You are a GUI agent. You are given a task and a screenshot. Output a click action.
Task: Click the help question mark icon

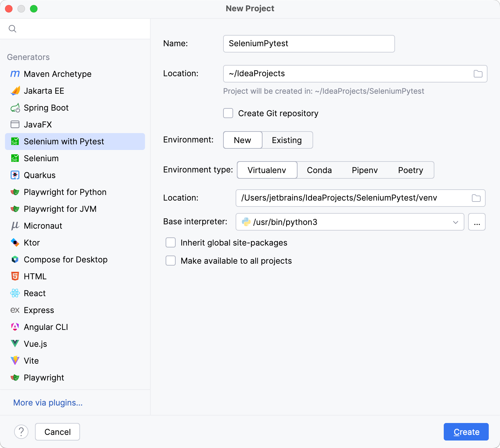[x=21, y=431]
